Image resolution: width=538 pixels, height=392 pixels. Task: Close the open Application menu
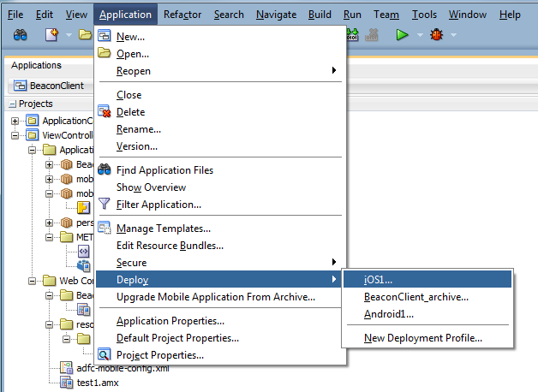126,15
